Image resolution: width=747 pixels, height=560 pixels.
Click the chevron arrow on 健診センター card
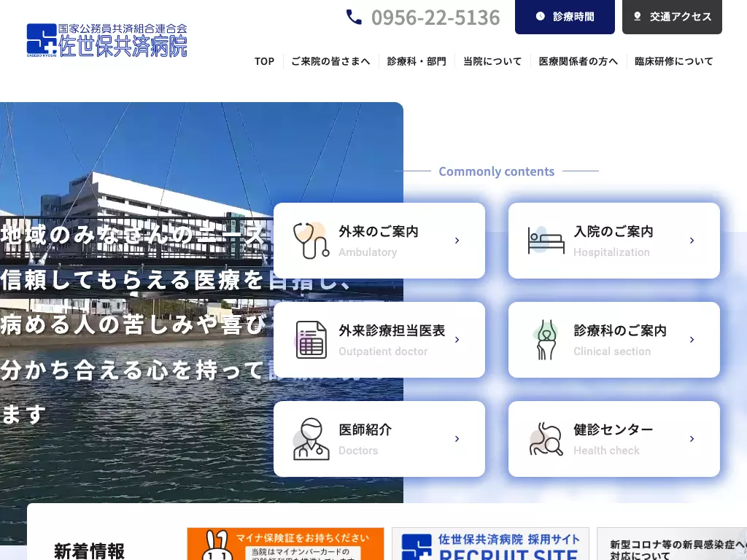pyautogui.click(x=692, y=438)
